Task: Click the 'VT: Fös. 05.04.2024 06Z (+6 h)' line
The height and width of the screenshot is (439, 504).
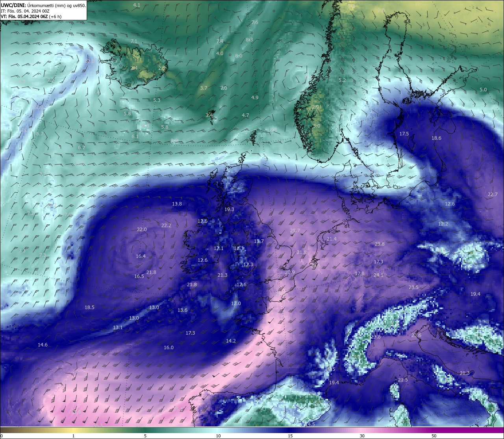Action: click(x=31, y=17)
